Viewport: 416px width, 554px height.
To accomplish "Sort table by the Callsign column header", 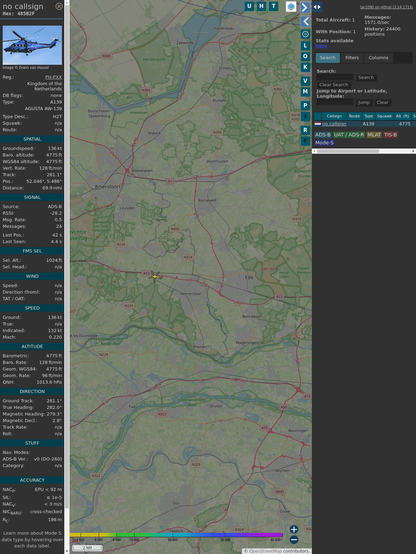I will (x=334, y=116).
